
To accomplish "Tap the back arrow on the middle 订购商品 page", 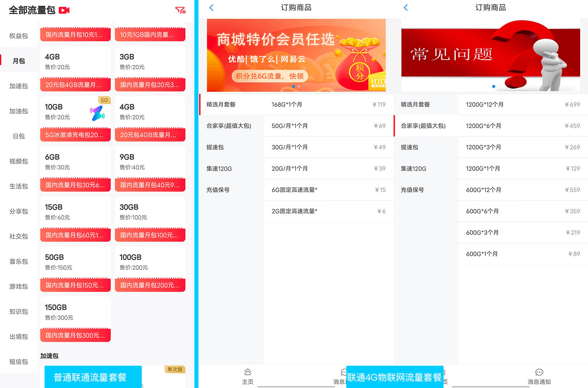I will click(211, 7).
